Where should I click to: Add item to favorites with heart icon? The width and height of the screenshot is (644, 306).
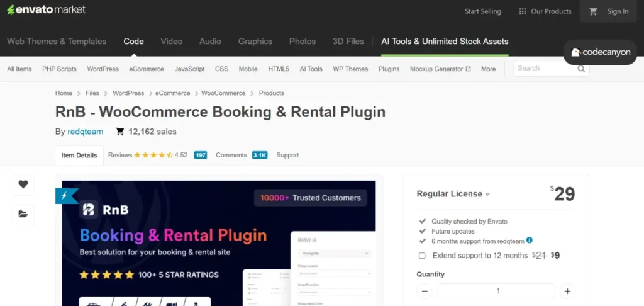click(x=23, y=184)
